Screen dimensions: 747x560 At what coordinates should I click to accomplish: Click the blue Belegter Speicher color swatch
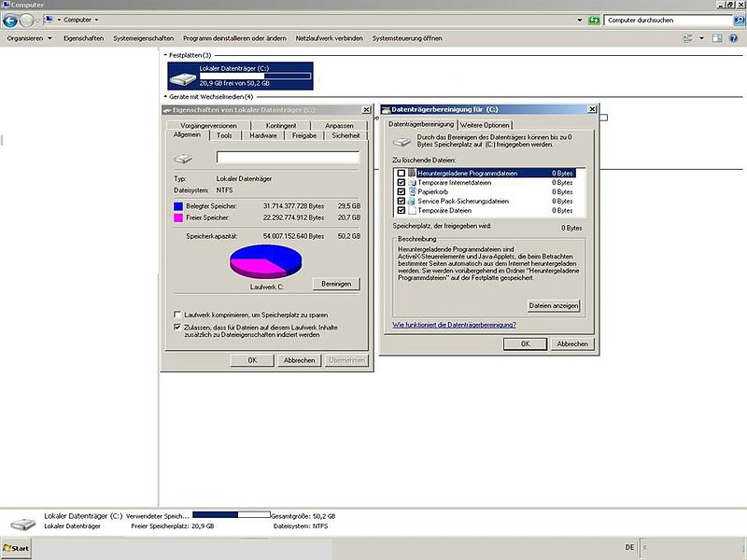coord(179,205)
